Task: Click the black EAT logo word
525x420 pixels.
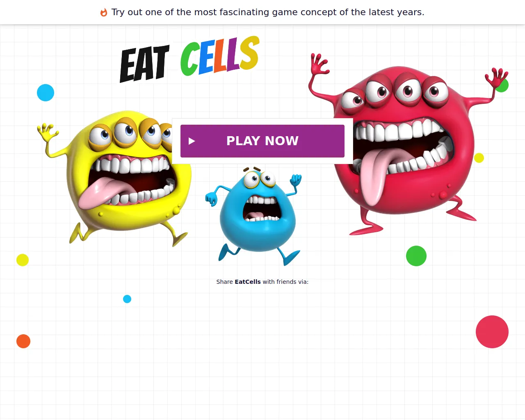Action: click(x=144, y=64)
